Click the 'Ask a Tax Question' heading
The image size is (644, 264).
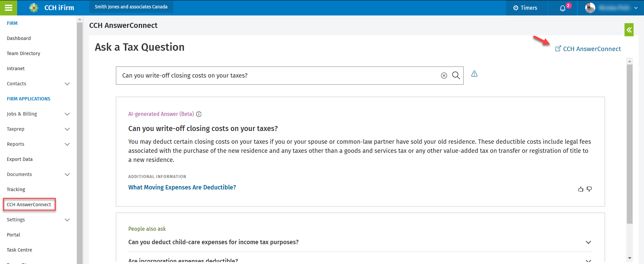[x=139, y=47]
